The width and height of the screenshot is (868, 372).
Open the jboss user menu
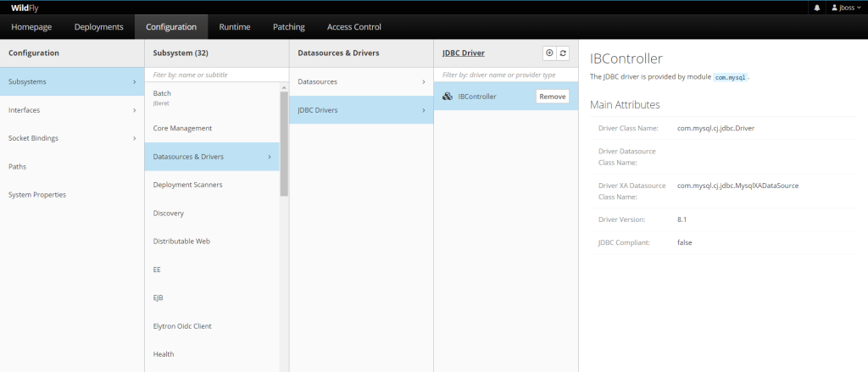(846, 8)
